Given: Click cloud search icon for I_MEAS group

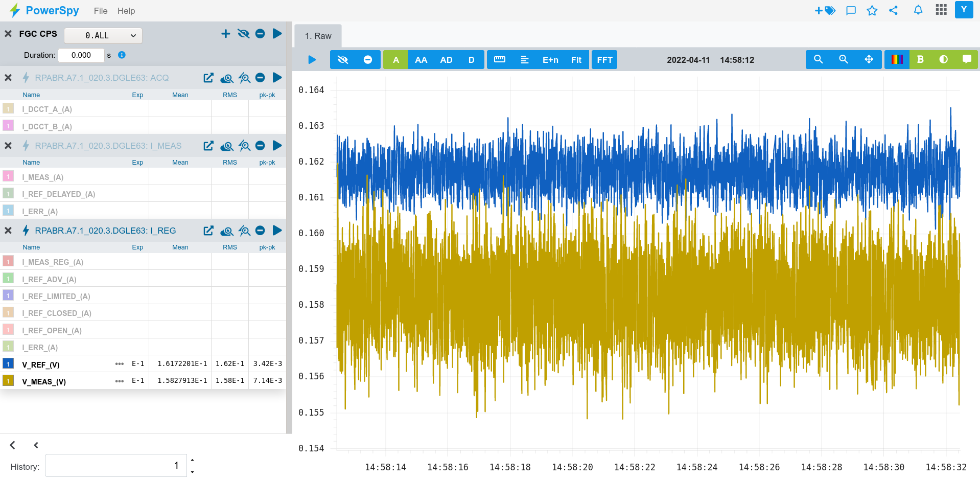Looking at the screenshot, I should (x=226, y=146).
